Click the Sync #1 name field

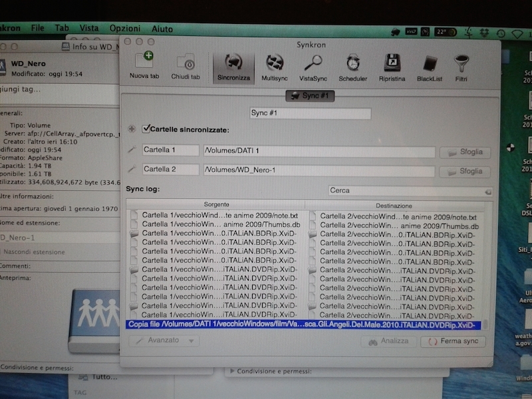(x=310, y=113)
